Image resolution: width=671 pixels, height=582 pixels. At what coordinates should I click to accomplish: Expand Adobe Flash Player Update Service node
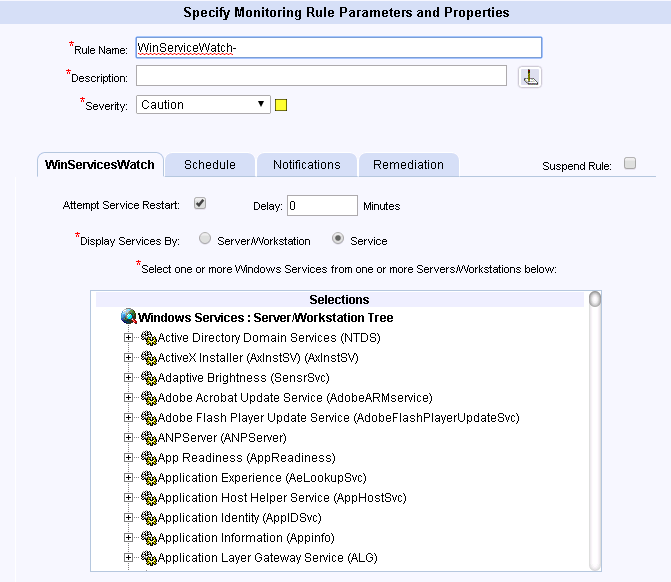pos(128,418)
